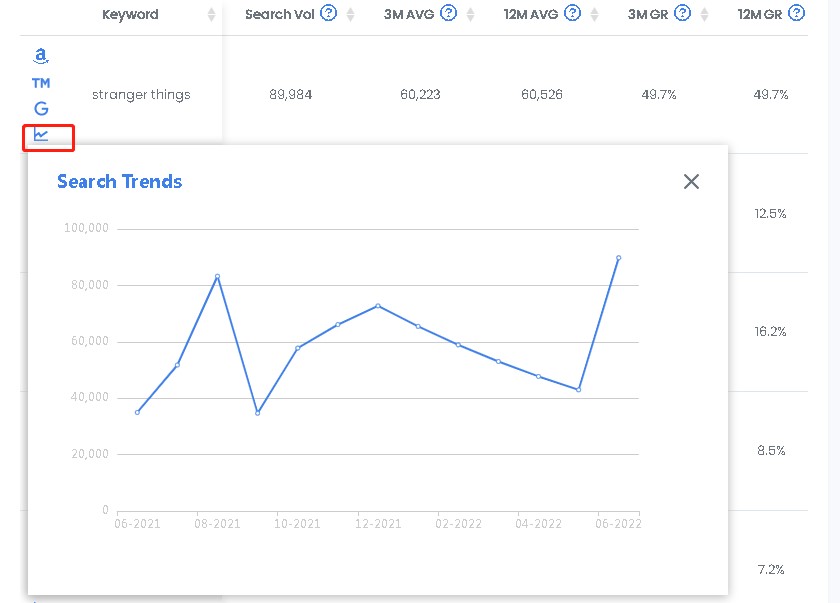The width and height of the screenshot is (840, 603).
Task: Click the Search Trends heading
Action: point(119,182)
